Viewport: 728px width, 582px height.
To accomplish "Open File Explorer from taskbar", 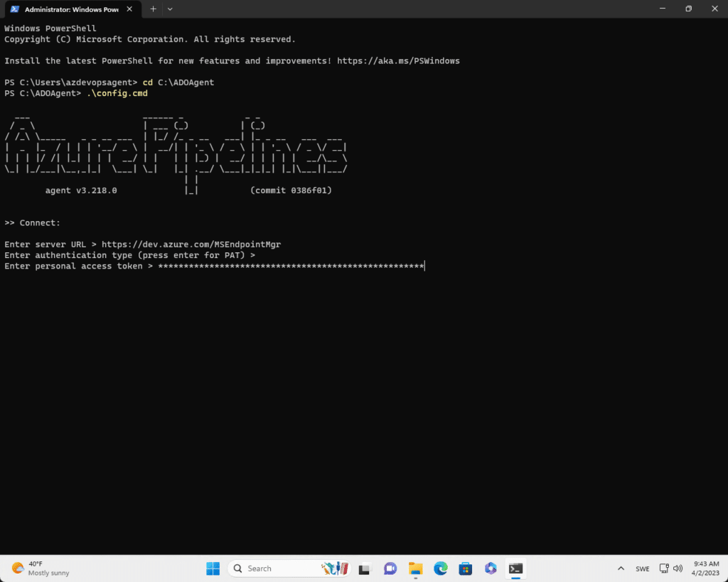I will [415, 568].
